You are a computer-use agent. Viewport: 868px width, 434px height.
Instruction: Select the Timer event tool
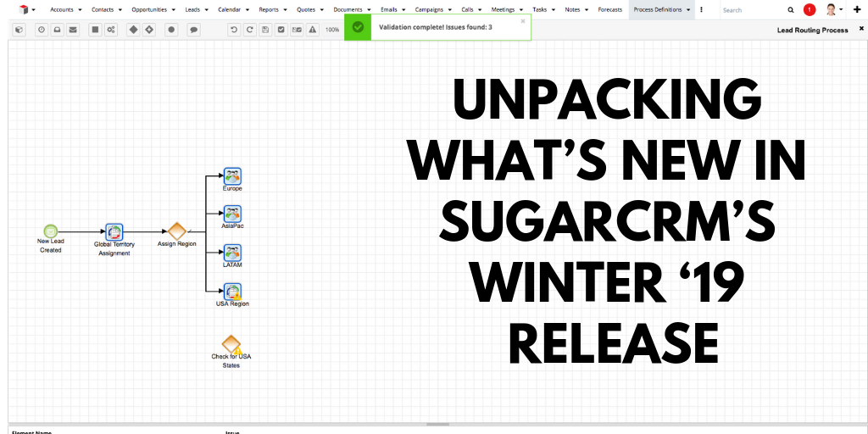pyautogui.click(x=42, y=30)
